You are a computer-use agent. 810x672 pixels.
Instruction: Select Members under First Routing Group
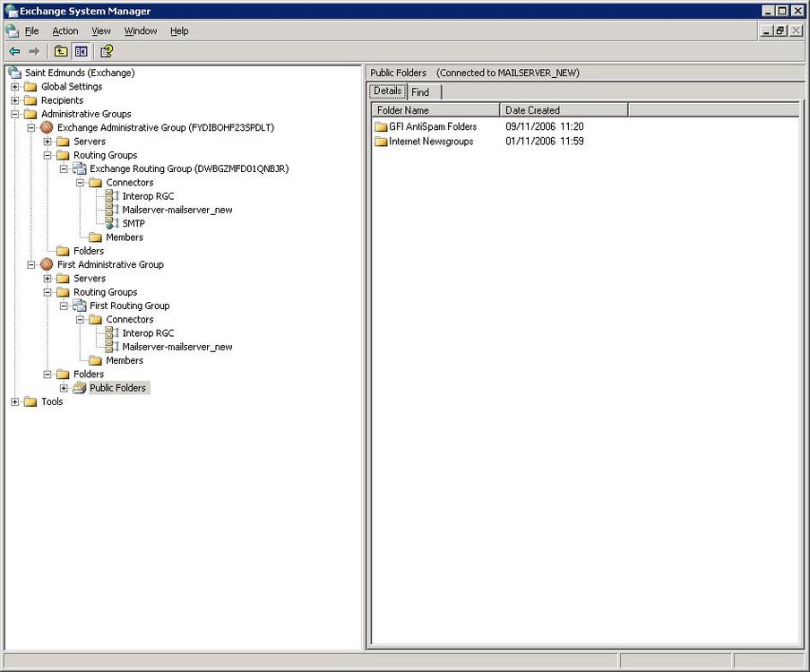click(125, 360)
